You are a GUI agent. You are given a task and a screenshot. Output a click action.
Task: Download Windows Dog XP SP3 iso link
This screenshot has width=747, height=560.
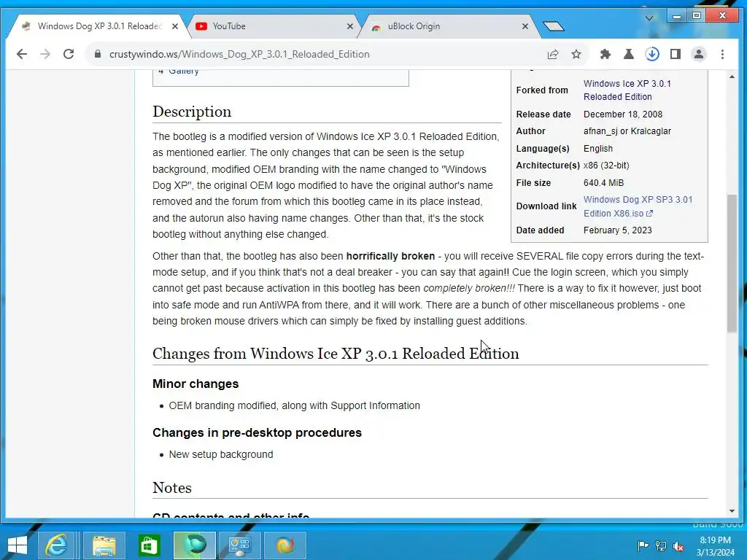pyautogui.click(x=638, y=206)
